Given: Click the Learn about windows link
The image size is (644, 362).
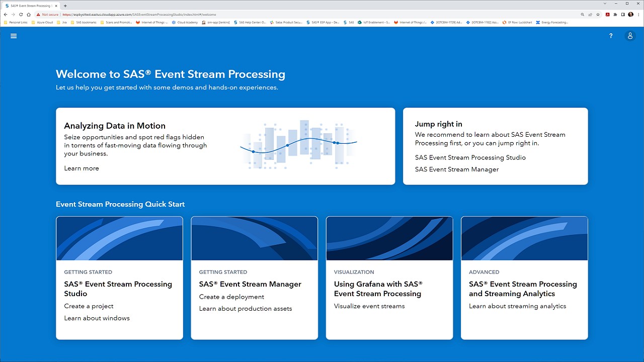Looking at the screenshot, I should 97,318.
